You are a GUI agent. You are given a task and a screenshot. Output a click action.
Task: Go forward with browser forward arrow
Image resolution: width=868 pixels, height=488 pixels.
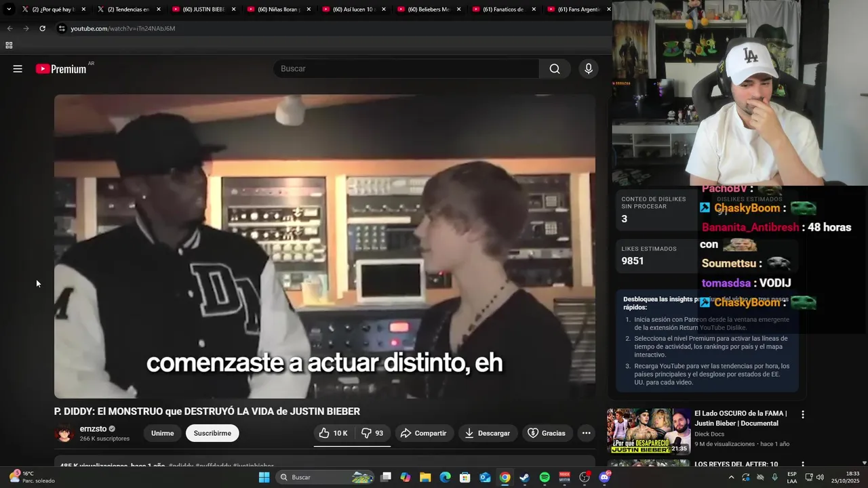tap(26, 28)
